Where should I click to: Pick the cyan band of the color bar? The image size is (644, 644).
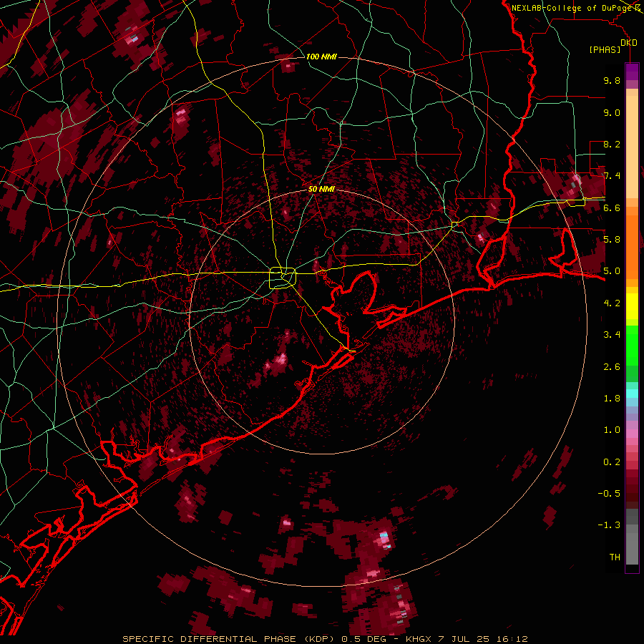click(632, 394)
